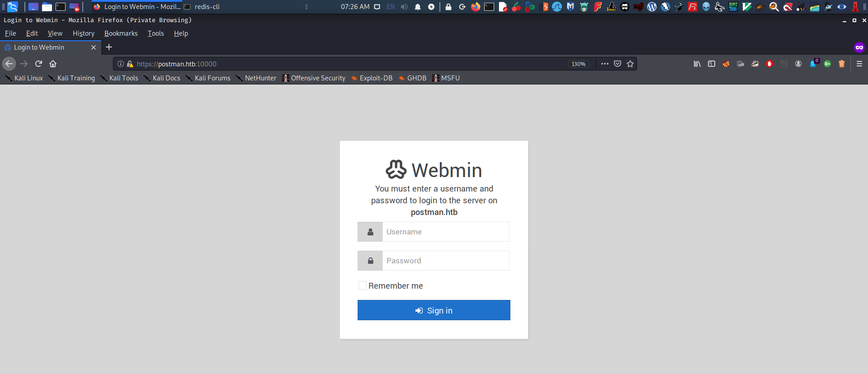Switch to Login to Webmin taskbar window
The height and width of the screenshot is (374, 868).
pyautogui.click(x=137, y=7)
